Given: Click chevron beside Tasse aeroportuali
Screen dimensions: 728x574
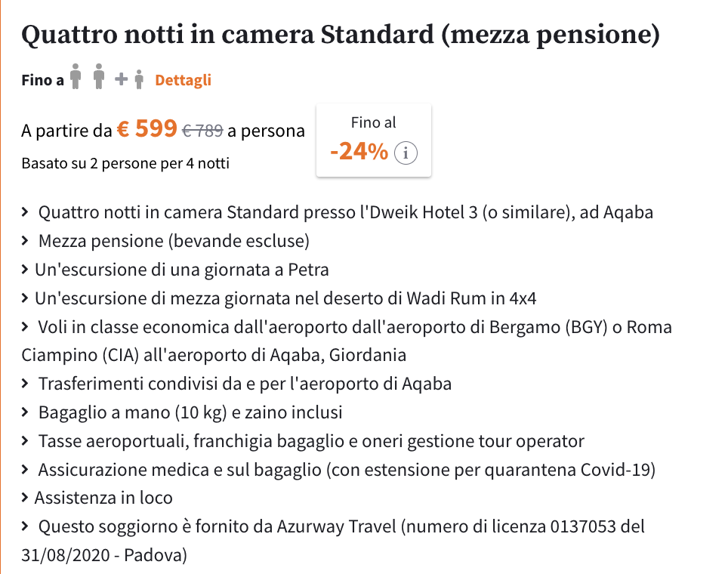Looking at the screenshot, I should pos(25,441).
